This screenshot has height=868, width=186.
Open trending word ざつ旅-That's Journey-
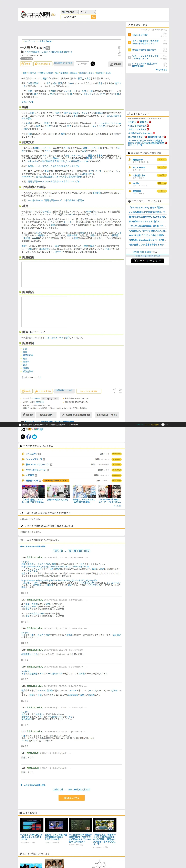coord(144,50)
